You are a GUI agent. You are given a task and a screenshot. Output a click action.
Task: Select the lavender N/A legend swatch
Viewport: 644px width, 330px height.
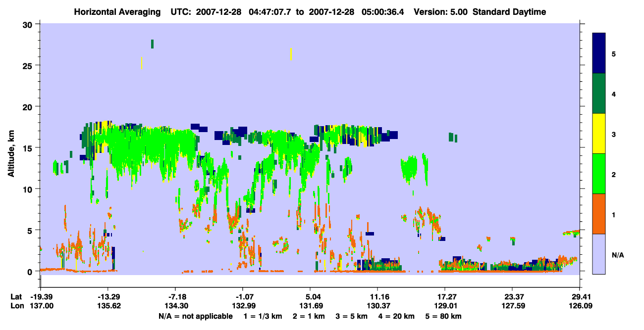tap(599, 254)
